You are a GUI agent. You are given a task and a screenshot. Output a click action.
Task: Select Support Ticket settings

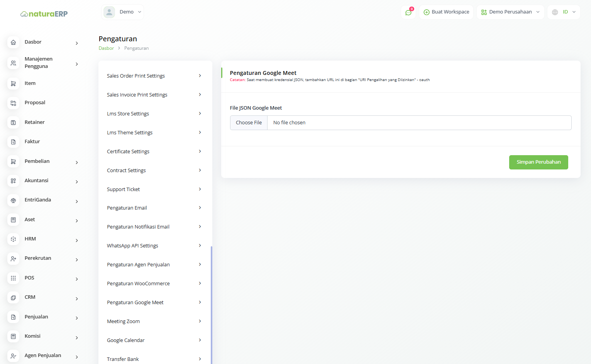tap(154, 189)
